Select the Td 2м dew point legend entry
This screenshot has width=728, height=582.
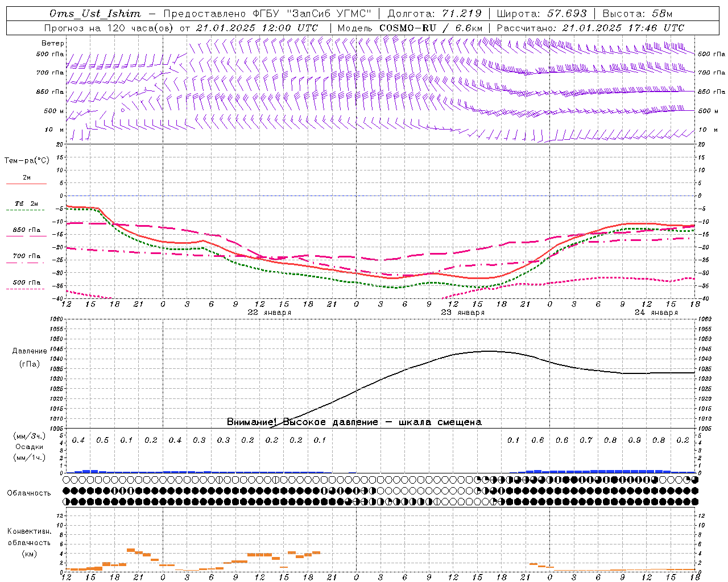[27, 203]
